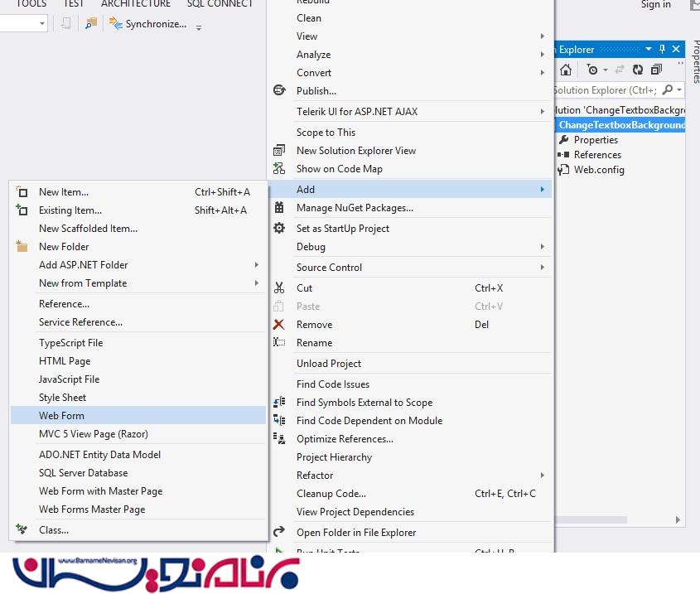
Task: Select Project Hierarchy
Action: click(411, 457)
